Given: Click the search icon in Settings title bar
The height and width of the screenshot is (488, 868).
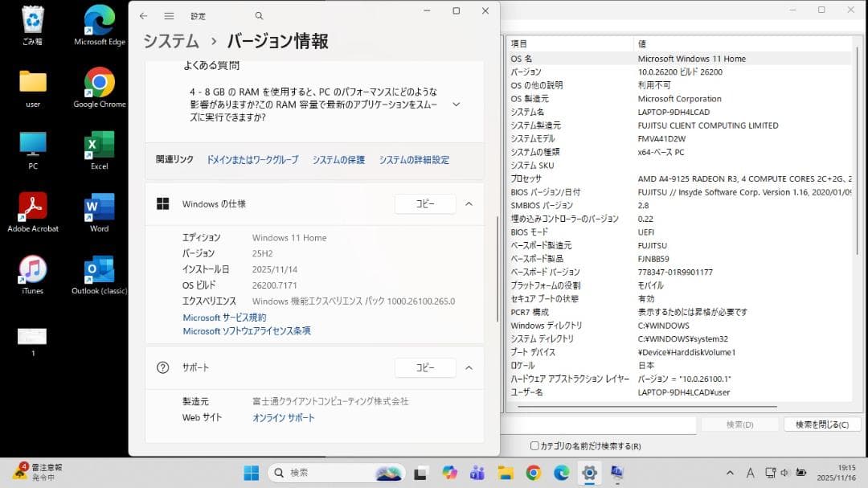Looking at the screenshot, I should 259,14.
